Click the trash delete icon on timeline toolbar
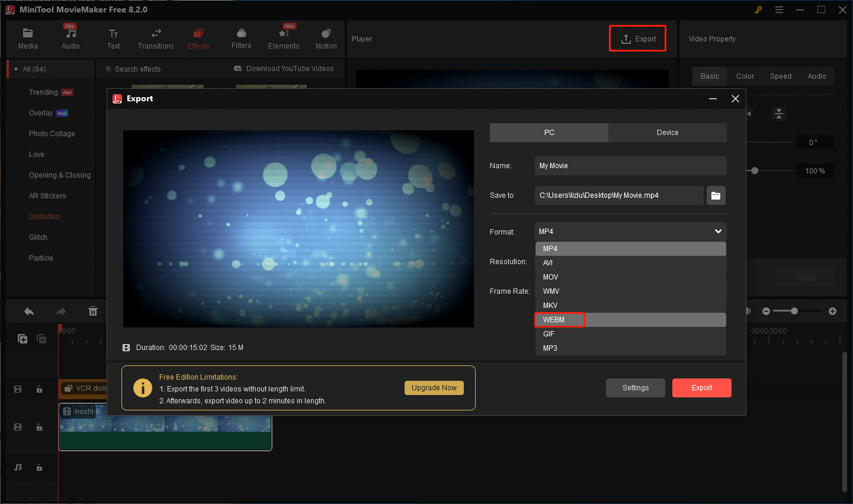The height and width of the screenshot is (504, 853). pos(93,312)
